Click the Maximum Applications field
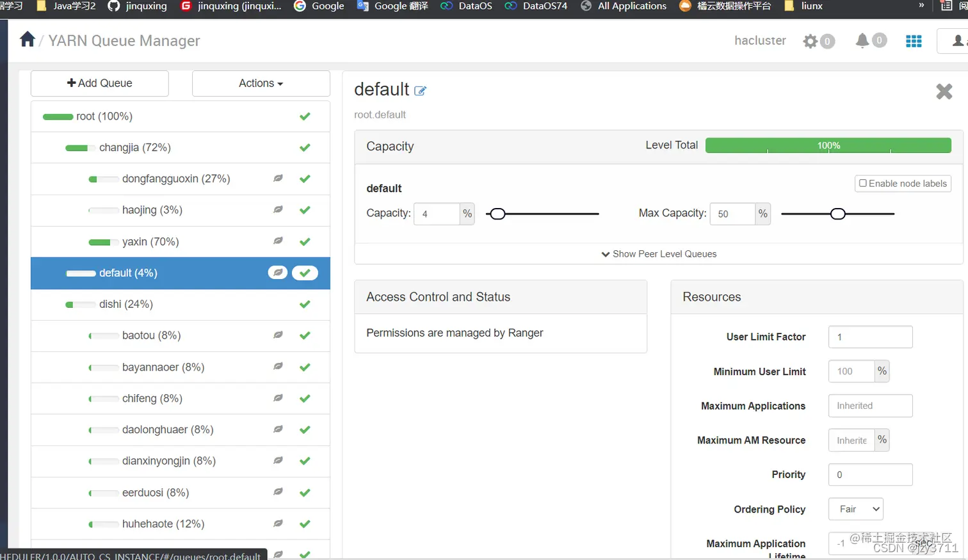The image size is (968, 560). click(870, 406)
